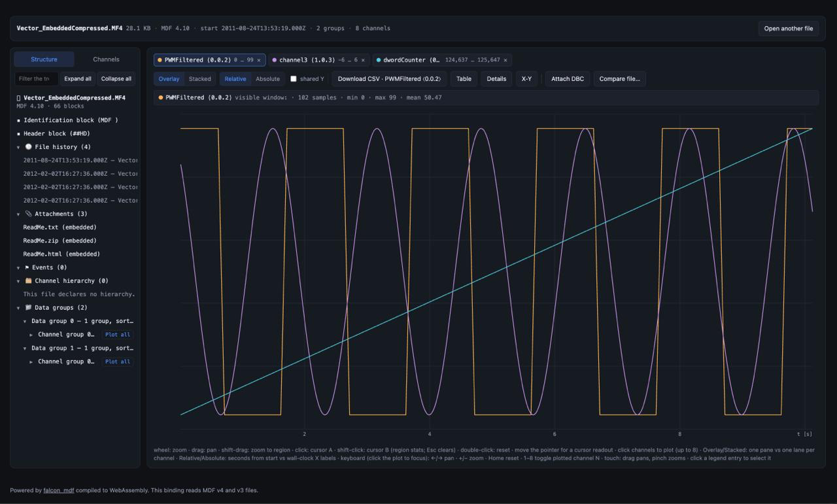Click Plot all for Data group 0
The image size is (837, 504).
(118, 335)
